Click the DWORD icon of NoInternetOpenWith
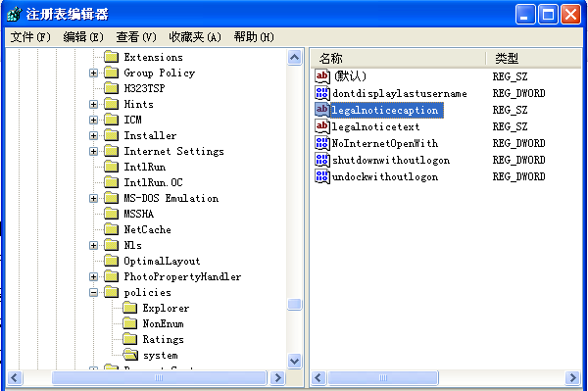The image size is (588, 391). click(x=322, y=143)
